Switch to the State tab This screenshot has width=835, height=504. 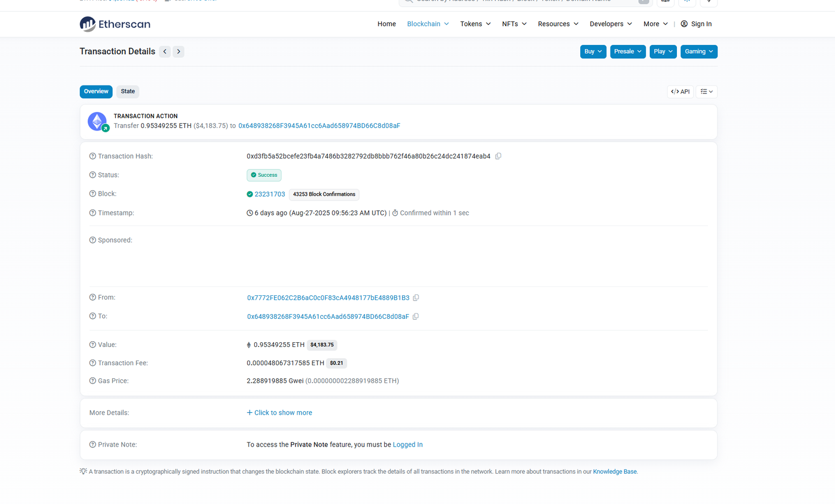tap(128, 91)
